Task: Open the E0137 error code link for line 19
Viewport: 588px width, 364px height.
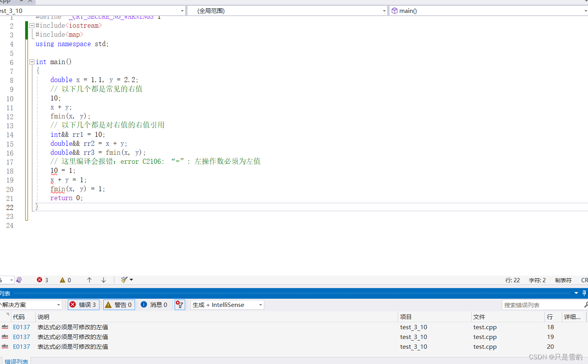Action: [x=22, y=337]
